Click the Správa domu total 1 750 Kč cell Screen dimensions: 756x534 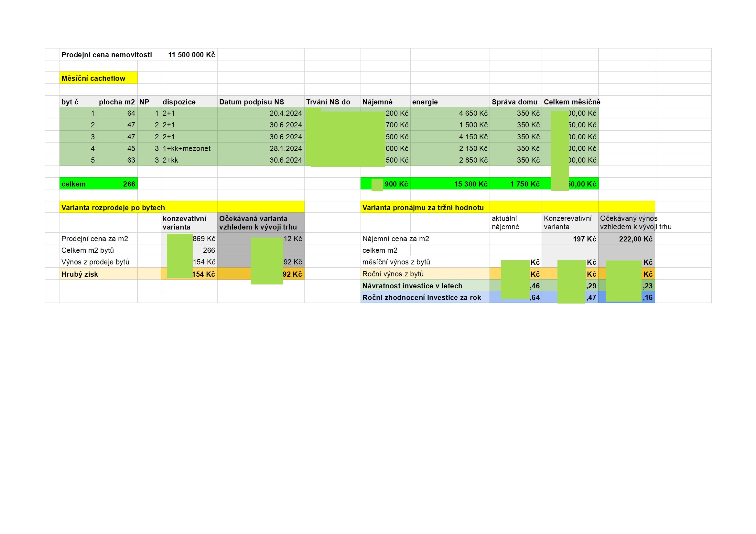[x=516, y=184]
